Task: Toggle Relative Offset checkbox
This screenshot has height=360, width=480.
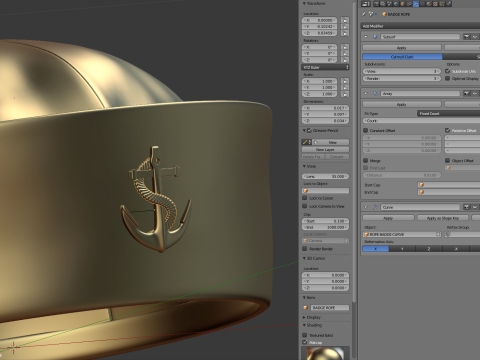Action: point(447,130)
